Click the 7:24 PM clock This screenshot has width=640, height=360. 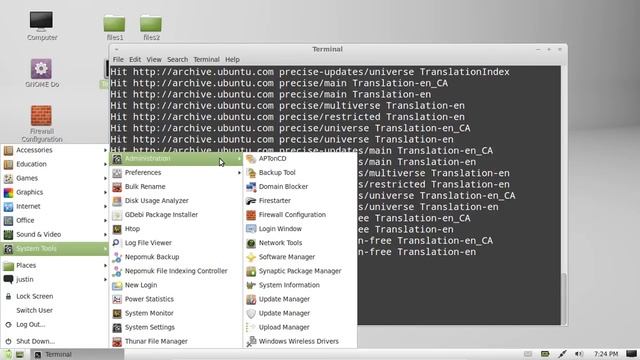[606, 354]
